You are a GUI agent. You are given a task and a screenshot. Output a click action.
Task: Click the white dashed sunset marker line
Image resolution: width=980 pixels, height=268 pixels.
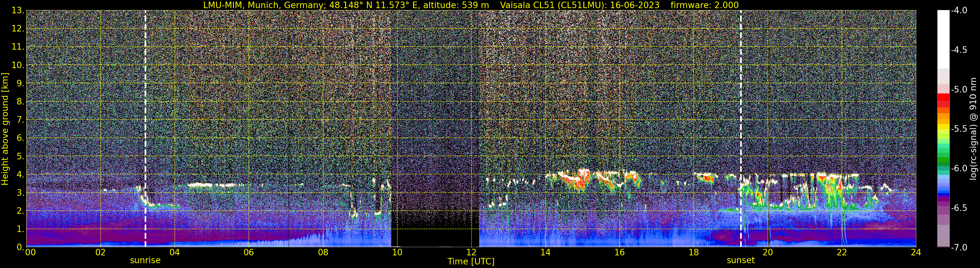[741, 128]
